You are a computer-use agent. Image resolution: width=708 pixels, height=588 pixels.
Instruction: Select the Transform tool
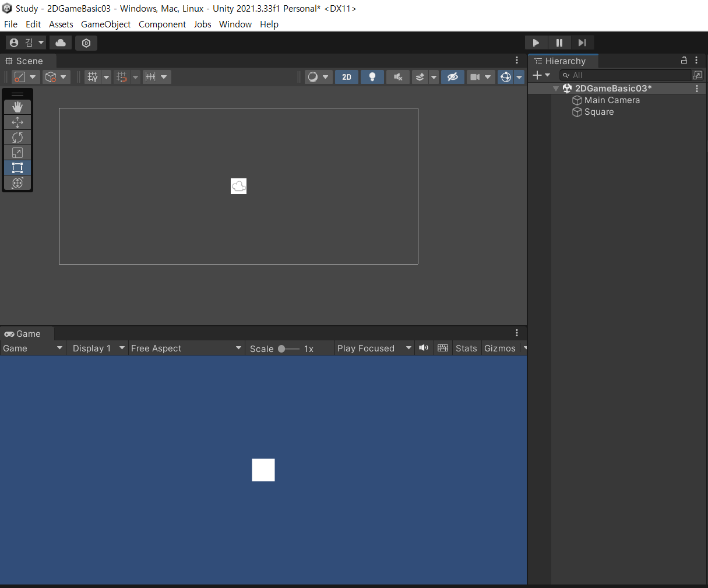(x=17, y=182)
